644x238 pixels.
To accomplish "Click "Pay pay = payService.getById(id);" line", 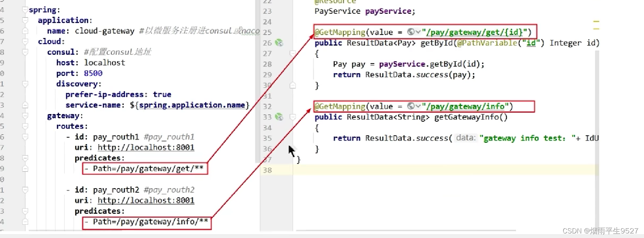I will point(409,64).
